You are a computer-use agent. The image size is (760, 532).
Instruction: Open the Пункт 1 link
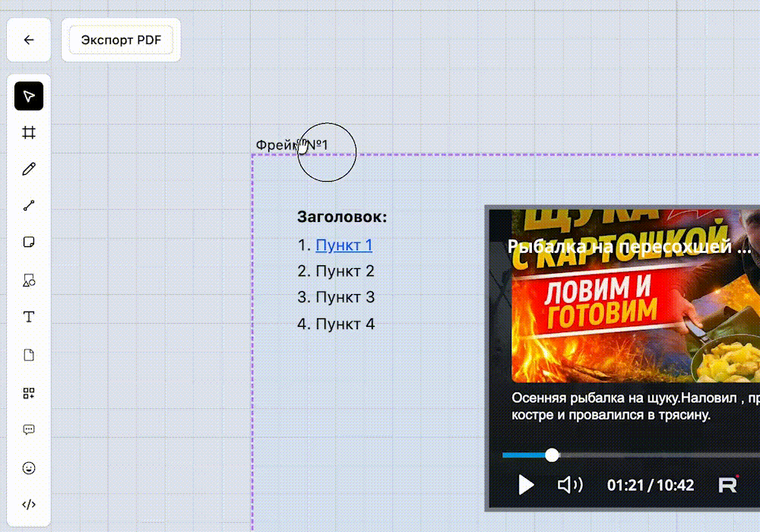click(x=344, y=245)
